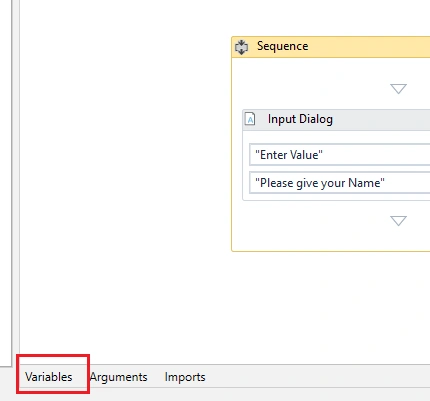Click the lower triangle insertion point in Sequence

[398, 221]
